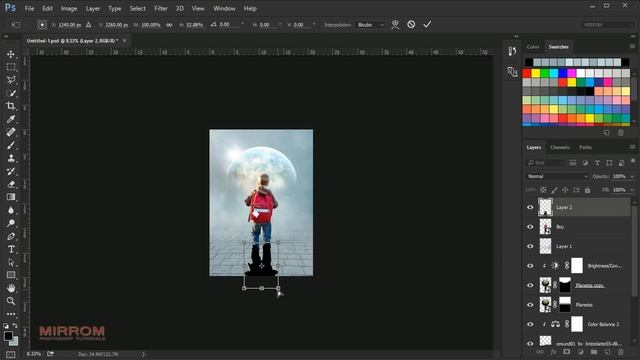Select the Eyedropper tool
Image resolution: width=640 pixels, height=360 pixels.
click(11, 119)
